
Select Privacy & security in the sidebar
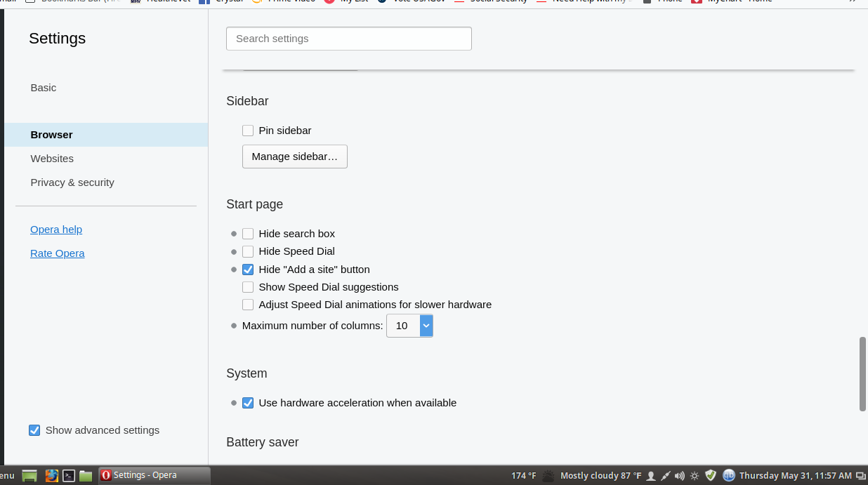tap(72, 182)
